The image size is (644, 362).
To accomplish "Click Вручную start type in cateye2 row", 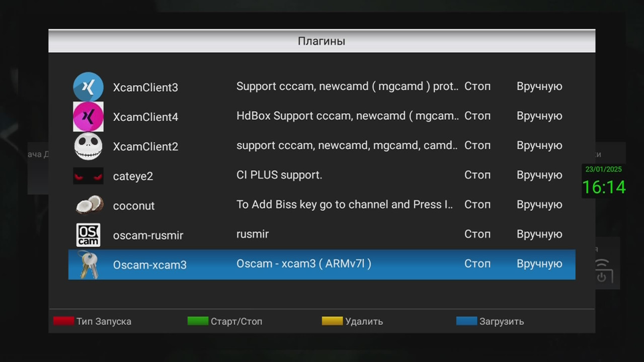I will tap(539, 175).
